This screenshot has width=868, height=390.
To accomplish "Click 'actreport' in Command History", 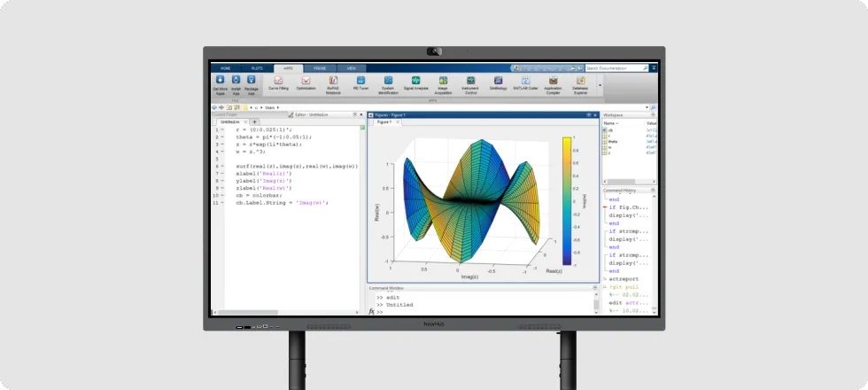I will tap(624, 279).
